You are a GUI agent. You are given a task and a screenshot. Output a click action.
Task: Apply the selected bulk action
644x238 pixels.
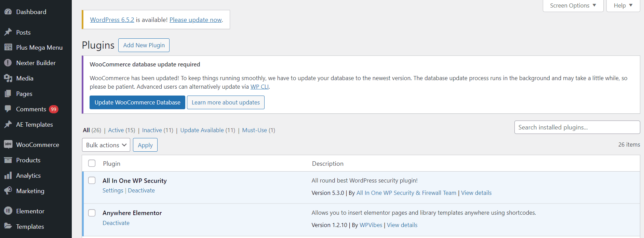(x=145, y=145)
